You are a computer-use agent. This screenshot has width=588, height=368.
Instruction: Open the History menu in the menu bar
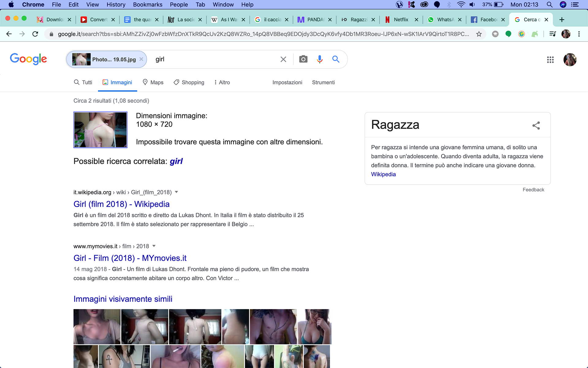pos(116,5)
